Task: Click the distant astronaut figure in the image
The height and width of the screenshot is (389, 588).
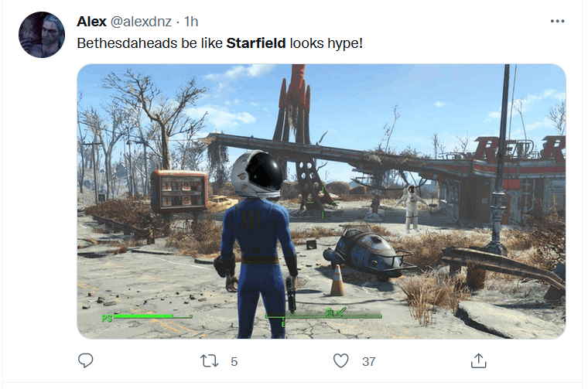Action: (x=412, y=208)
